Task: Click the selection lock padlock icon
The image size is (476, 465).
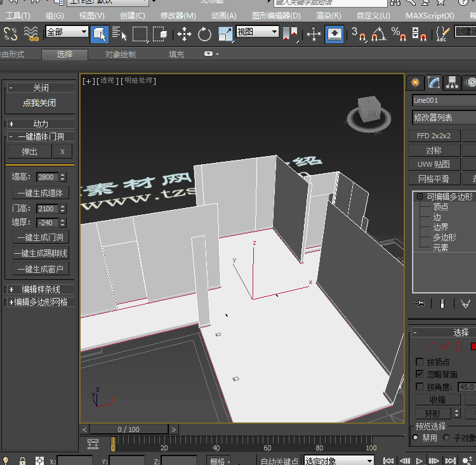Action: (x=23, y=461)
